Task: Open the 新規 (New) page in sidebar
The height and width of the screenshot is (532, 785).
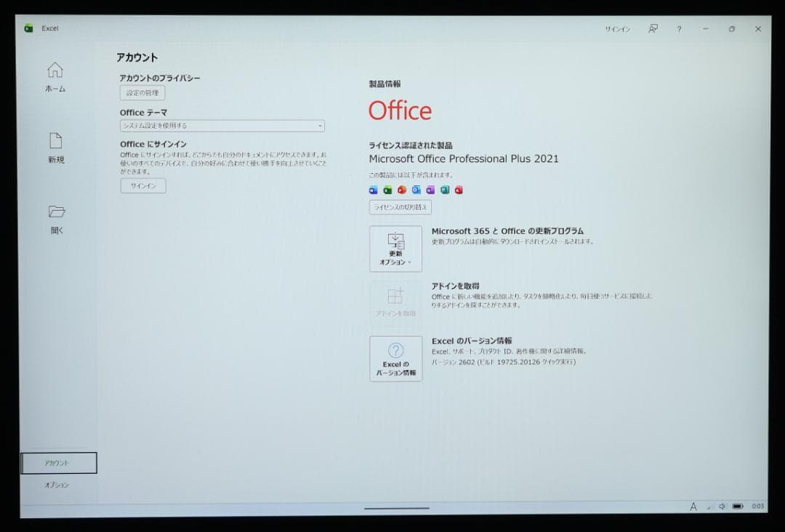Action: [56, 148]
